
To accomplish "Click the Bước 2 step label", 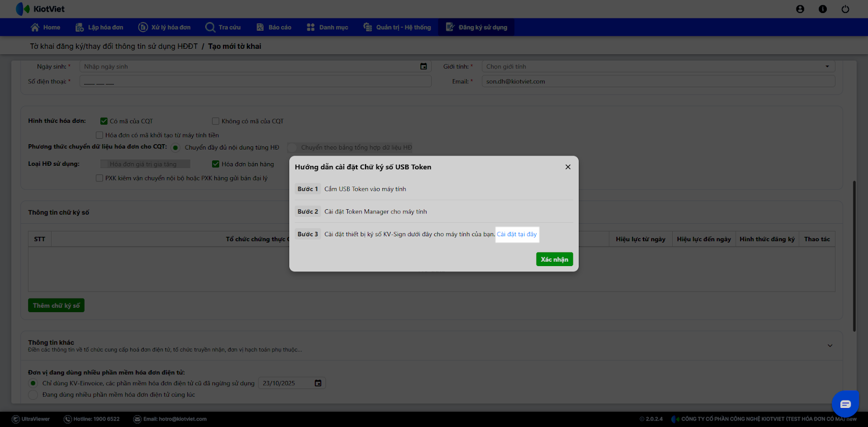I will [x=308, y=212].
